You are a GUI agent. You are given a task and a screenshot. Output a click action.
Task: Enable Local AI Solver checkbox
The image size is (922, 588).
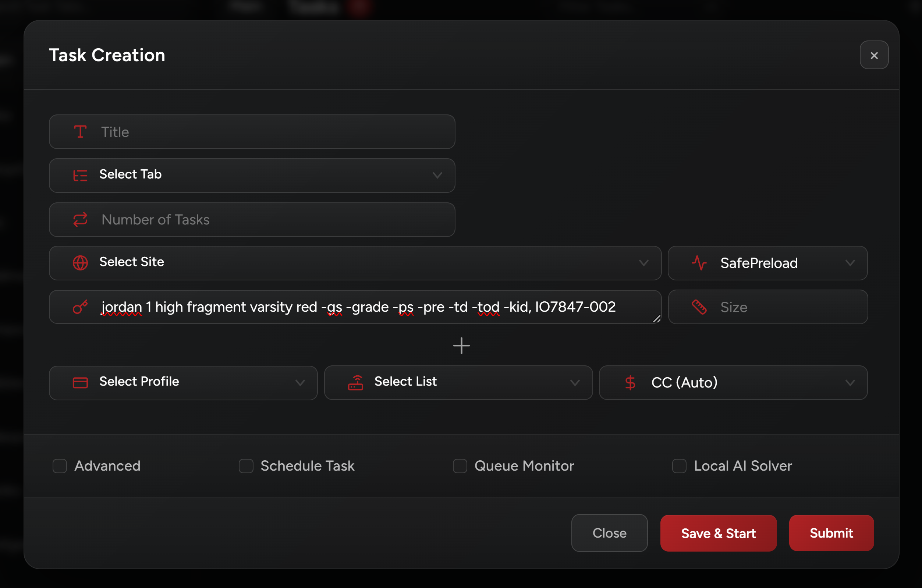679,466
